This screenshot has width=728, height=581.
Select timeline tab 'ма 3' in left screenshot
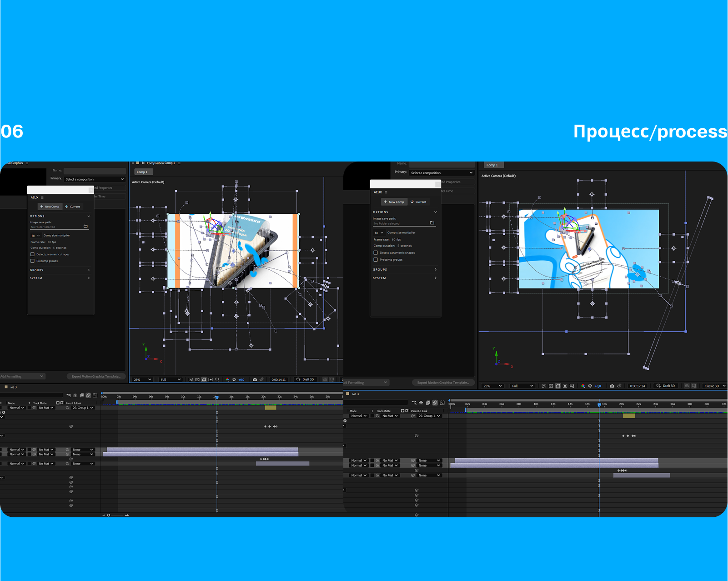[x=13, y=387]
